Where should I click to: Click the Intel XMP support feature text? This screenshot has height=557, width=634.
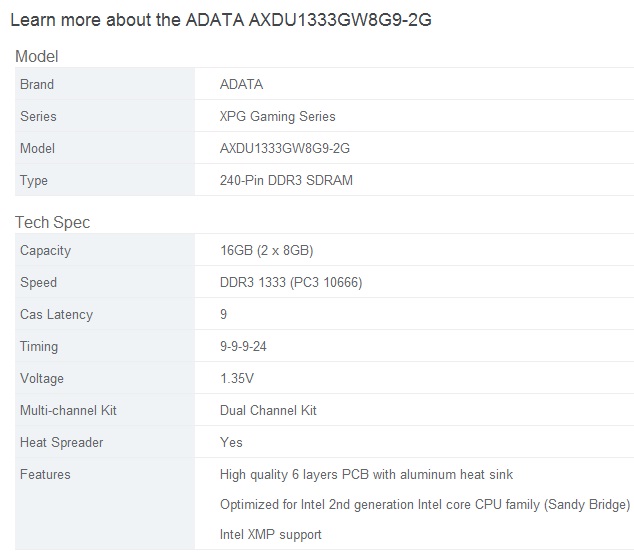pos(270,535)
